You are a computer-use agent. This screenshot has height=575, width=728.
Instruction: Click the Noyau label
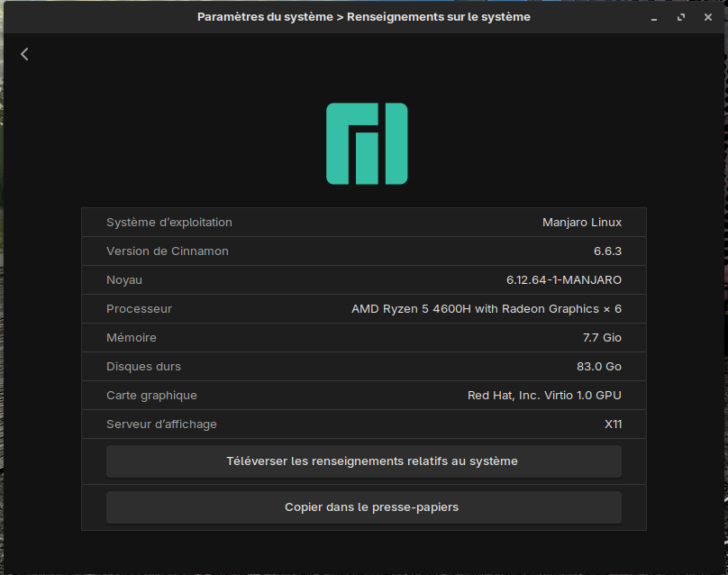[x=124, y=280]
